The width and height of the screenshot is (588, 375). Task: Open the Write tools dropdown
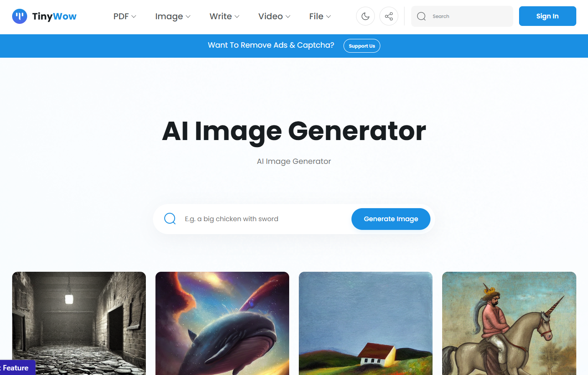tap(224, 16)
